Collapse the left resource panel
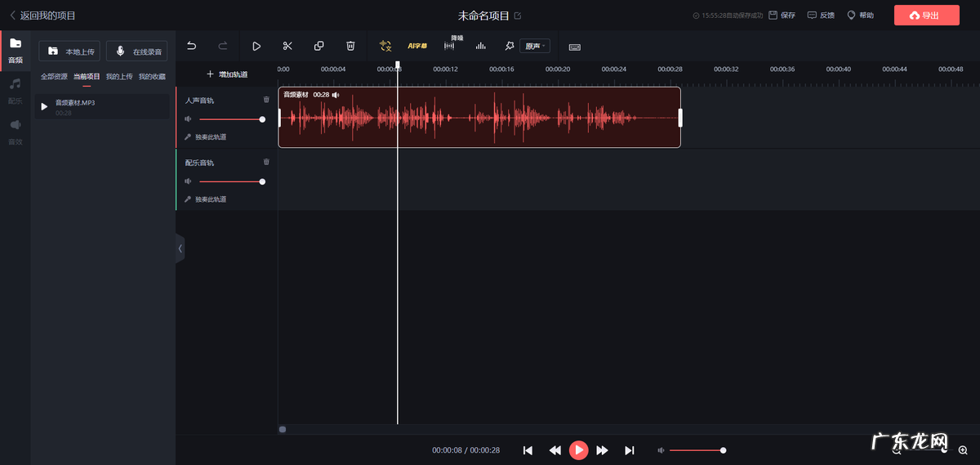This screenshot has width=980, height=465. [x=180, y=248]
